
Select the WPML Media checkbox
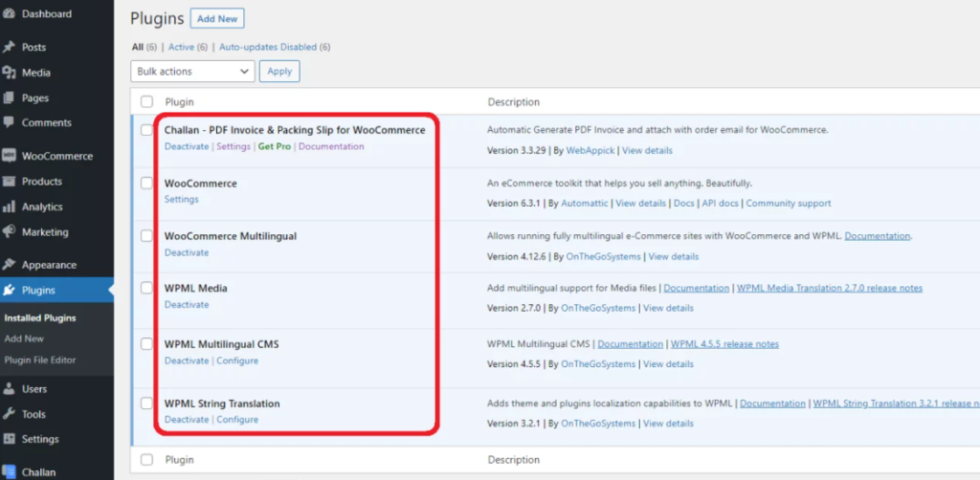(146, 288)
